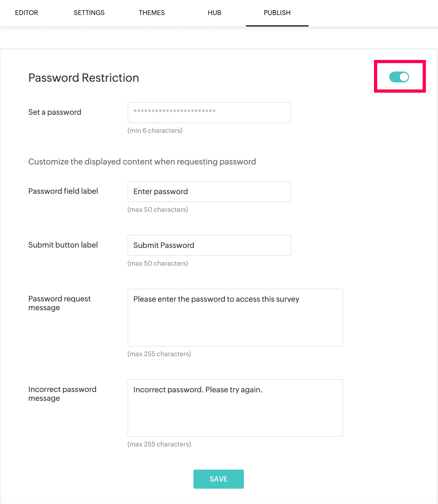Click the Set a password label
Viewport: 438px width, 504px height.
coord(55,112)
